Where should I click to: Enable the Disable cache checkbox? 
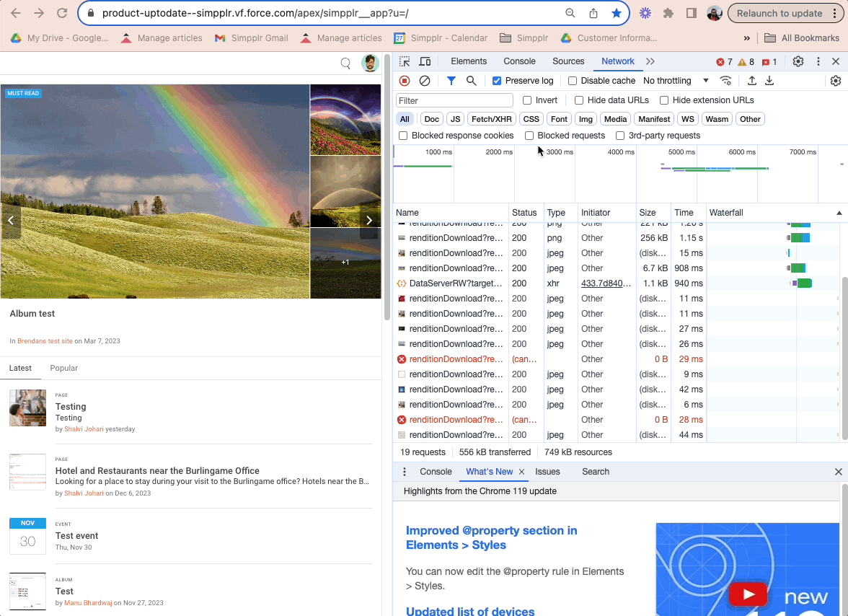click(573, 81)
